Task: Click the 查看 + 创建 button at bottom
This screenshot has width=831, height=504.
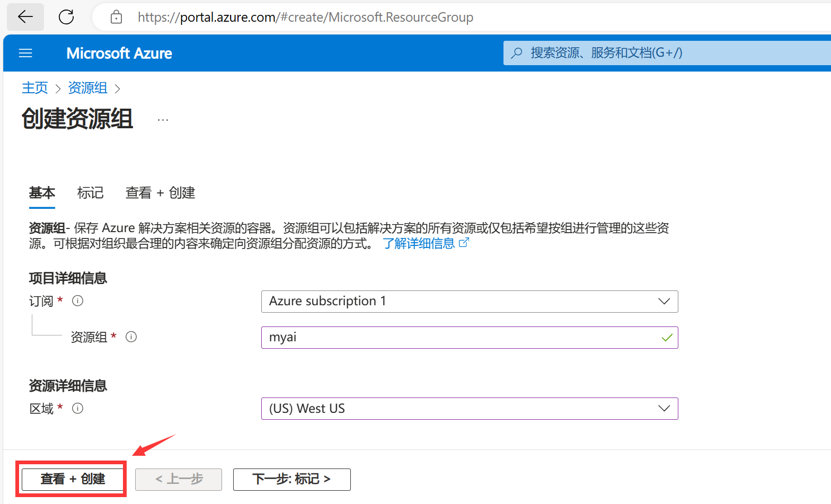Action: pyautogui.click(x=73, y=479)
